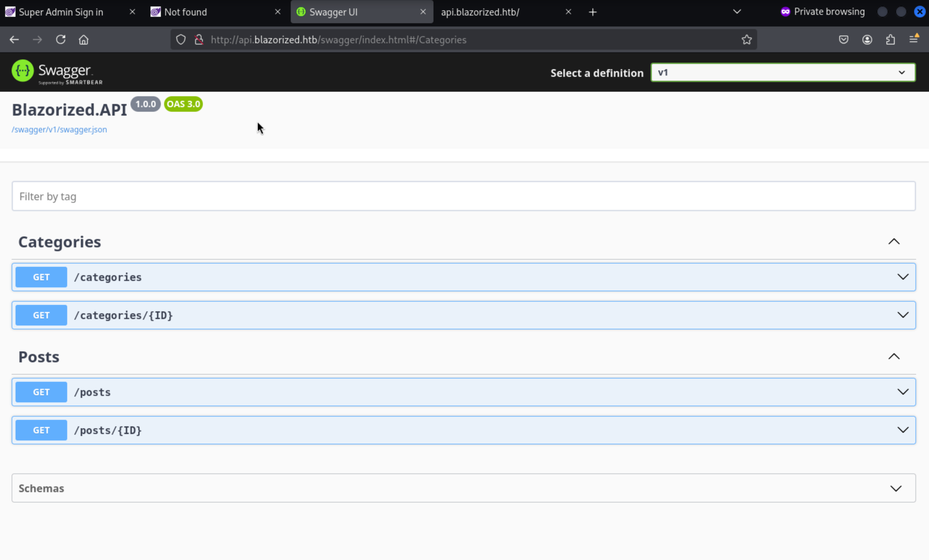Click the Categories tag heading
The image size is (929, 560).
(59, 242)
